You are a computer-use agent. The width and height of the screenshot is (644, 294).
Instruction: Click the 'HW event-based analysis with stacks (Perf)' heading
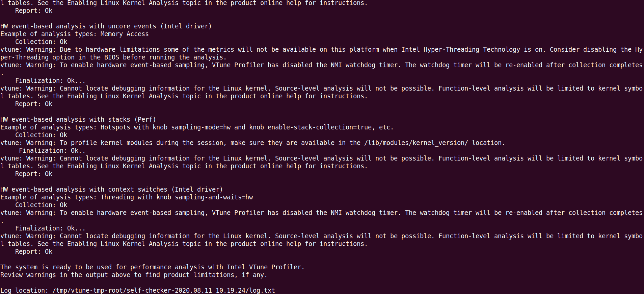click(x=78, y=120)
